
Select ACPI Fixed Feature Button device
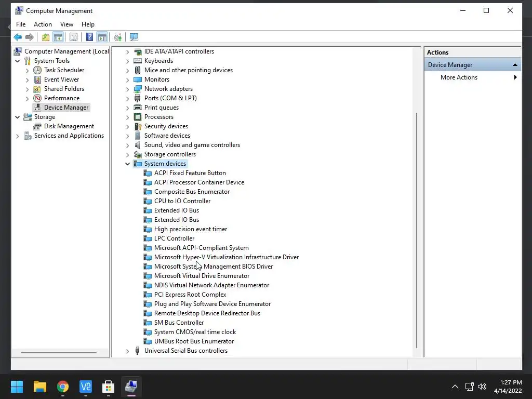(x=190, y=173)
